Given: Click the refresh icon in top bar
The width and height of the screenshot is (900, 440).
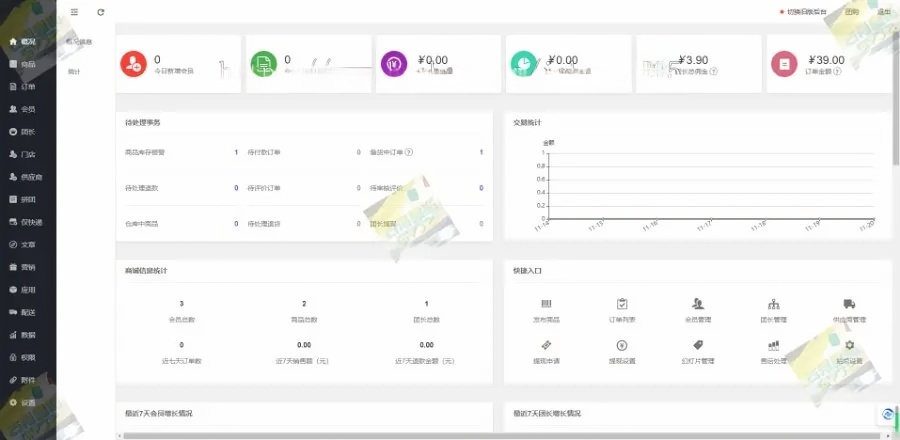Looking at the screenshot, I should (x=100, y=12).
